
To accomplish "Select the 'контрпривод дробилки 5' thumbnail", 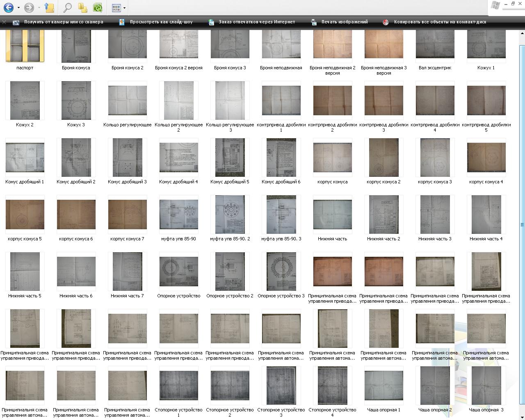I will [486, 100].
